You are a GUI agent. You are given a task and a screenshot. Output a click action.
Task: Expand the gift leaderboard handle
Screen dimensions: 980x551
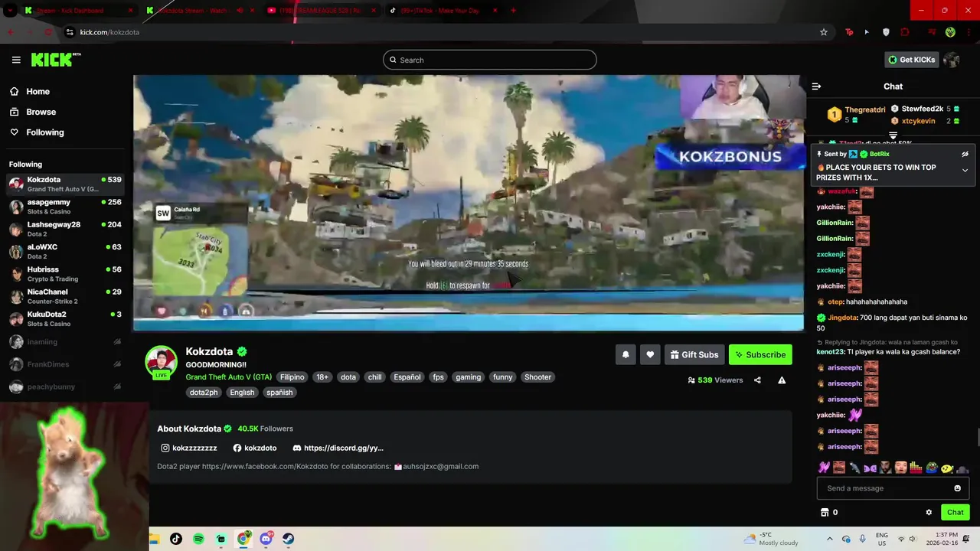[893, 135]
